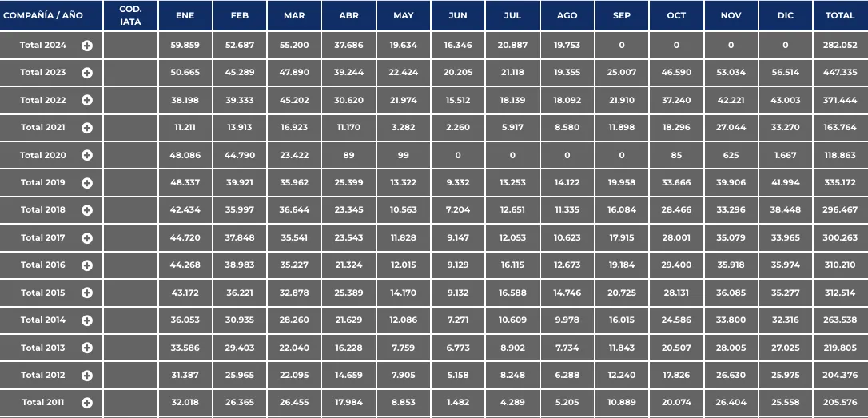
Task: Select the ENE column header
Action: 185,16
